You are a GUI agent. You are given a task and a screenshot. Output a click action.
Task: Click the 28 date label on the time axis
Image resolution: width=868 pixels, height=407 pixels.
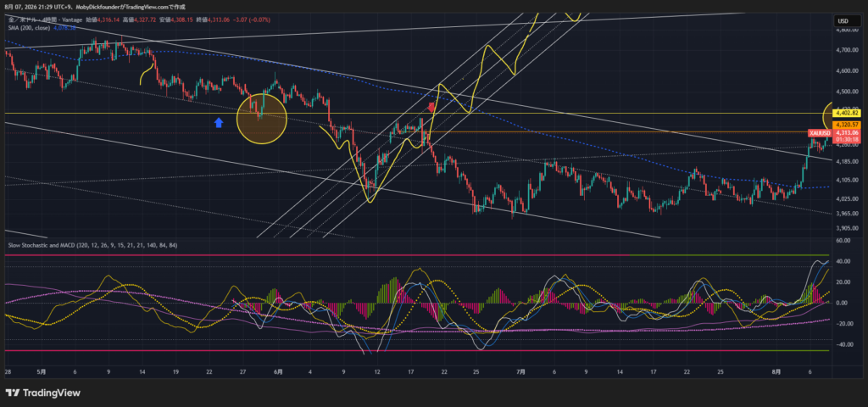(8, 372)
